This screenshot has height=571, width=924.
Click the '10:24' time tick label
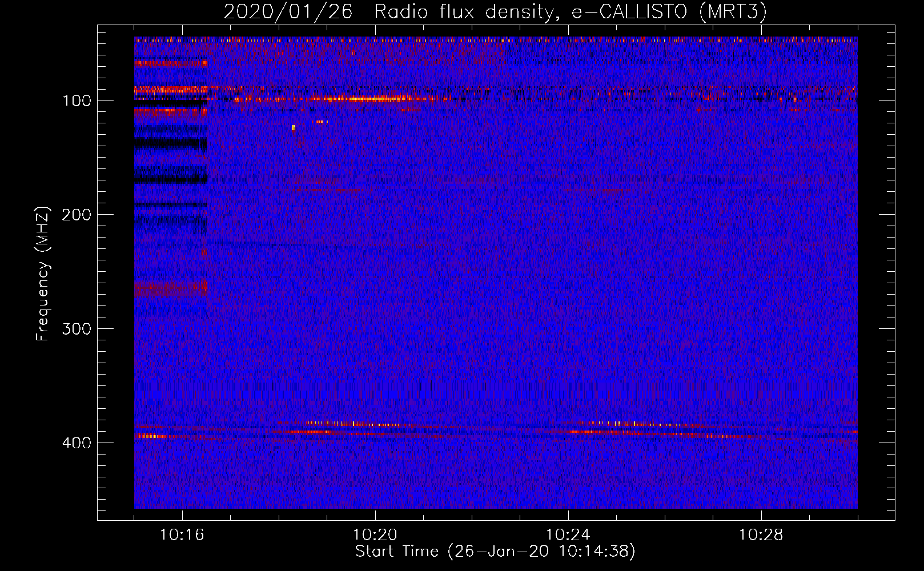coord(568,535)
